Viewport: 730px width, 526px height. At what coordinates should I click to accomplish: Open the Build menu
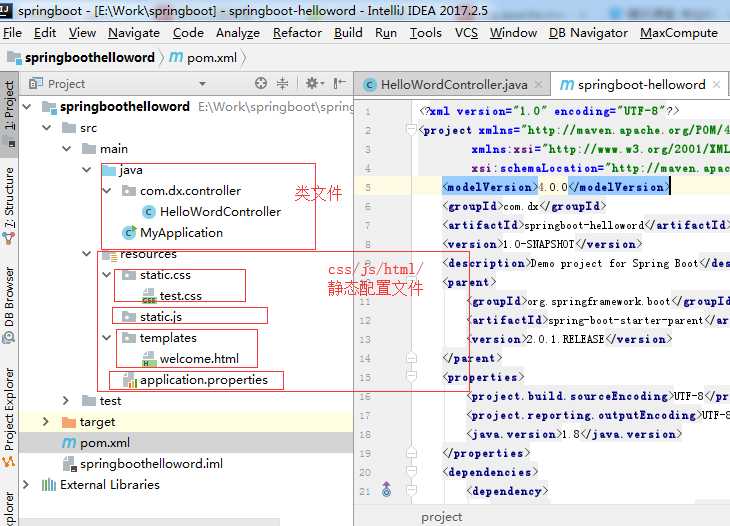pyautogui.click(x=348, y=33)
